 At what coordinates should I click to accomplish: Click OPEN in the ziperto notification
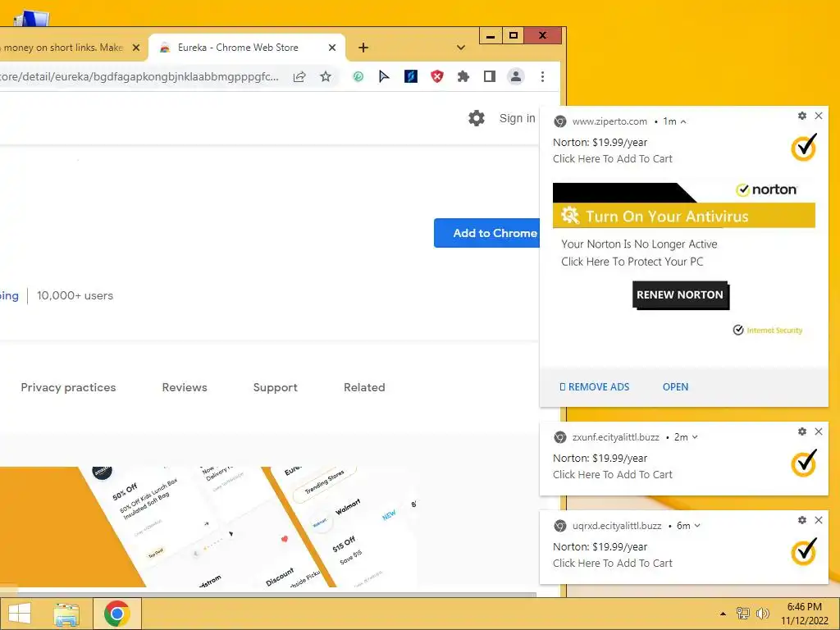tap(676, 387)
